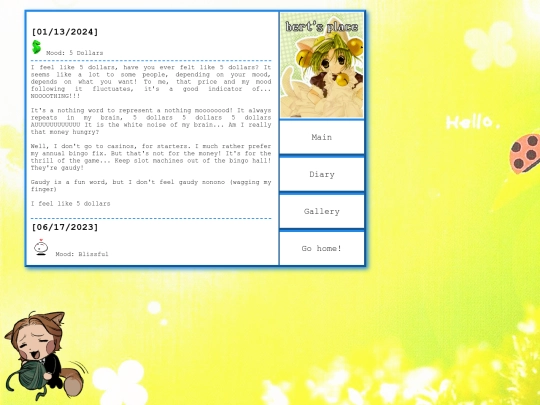Click the 'Gaudy is a fun word' paragraph
The height and width of the screenshot is (405, 540).
(x=151, y=186)
